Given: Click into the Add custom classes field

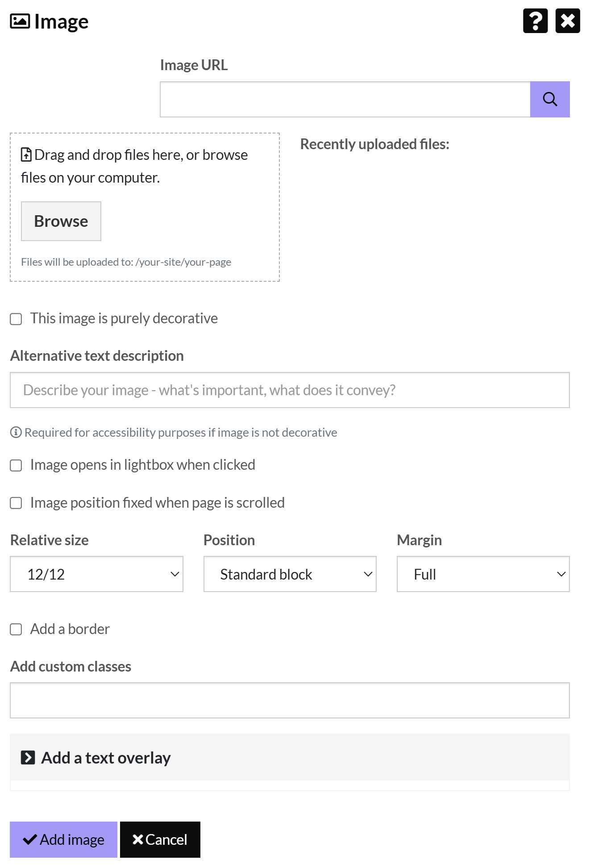Looking at the screenshot, I should [x=290, y=700].
